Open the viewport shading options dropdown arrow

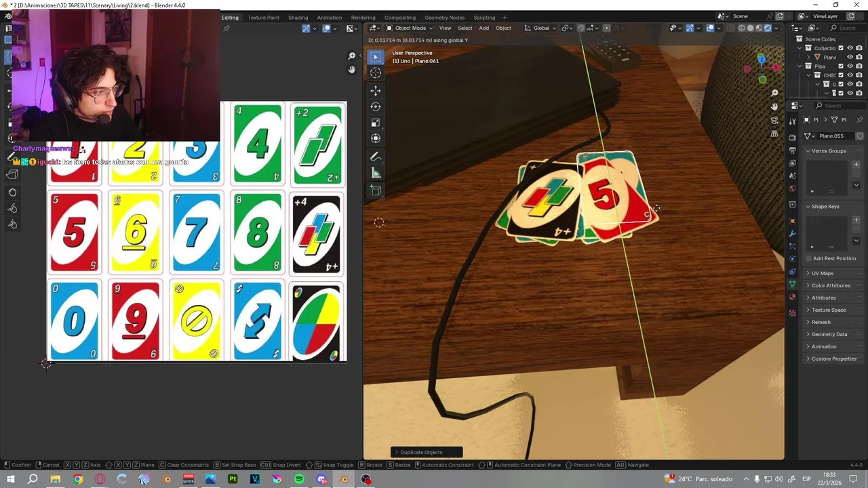pos(776,28)
